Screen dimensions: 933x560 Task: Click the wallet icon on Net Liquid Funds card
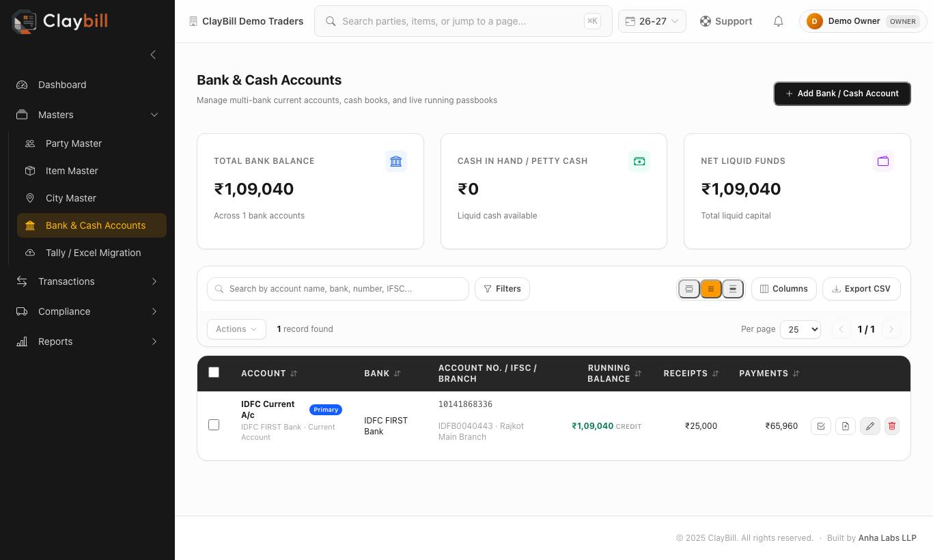883,161
